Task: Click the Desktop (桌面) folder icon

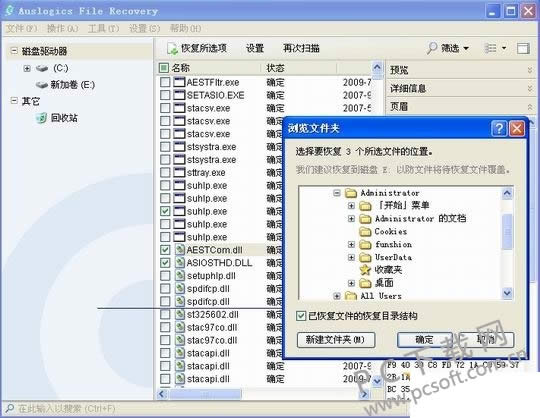Action: coord(365,283)
